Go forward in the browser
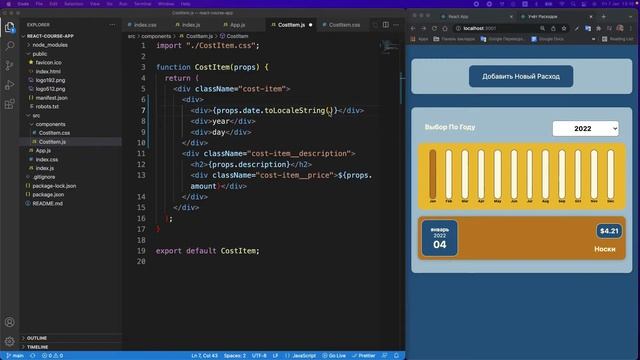 (x=423, y=28)
